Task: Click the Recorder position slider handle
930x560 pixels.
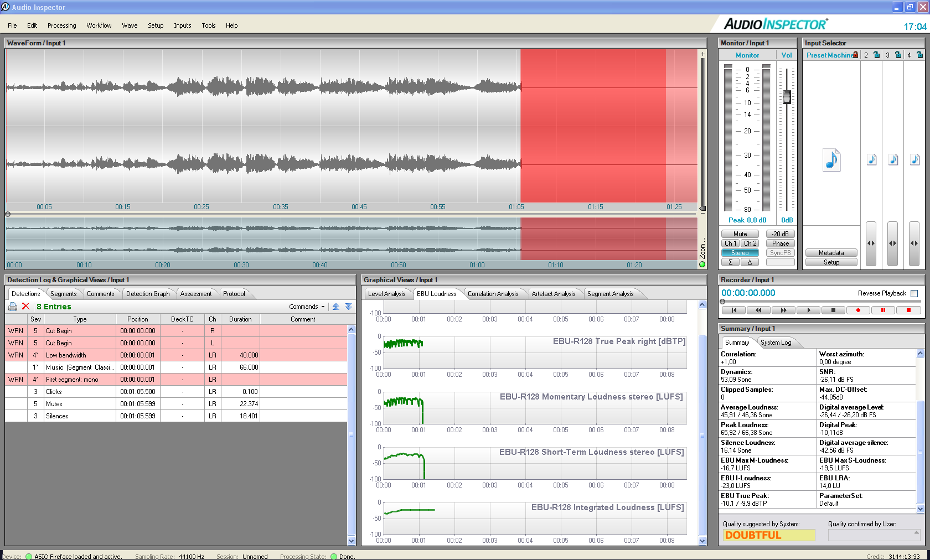Action: [722, 302]
